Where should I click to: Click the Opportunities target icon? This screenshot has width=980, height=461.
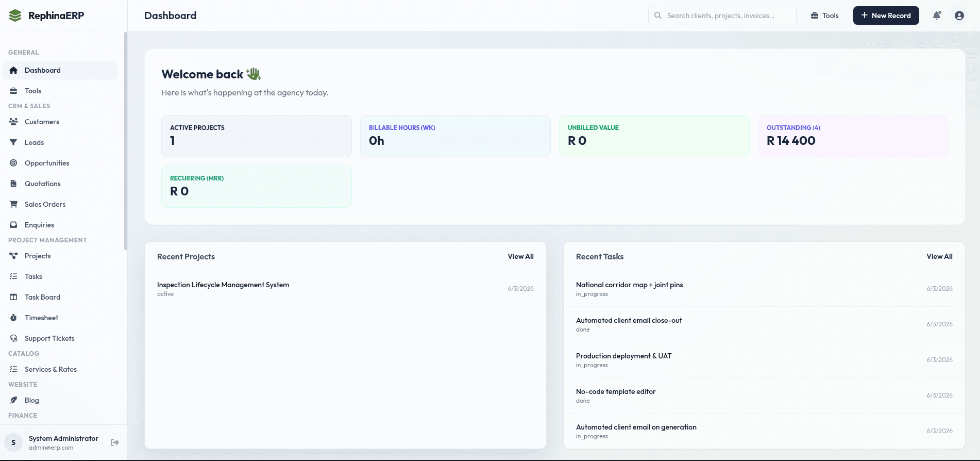click(x=13, y=163)
